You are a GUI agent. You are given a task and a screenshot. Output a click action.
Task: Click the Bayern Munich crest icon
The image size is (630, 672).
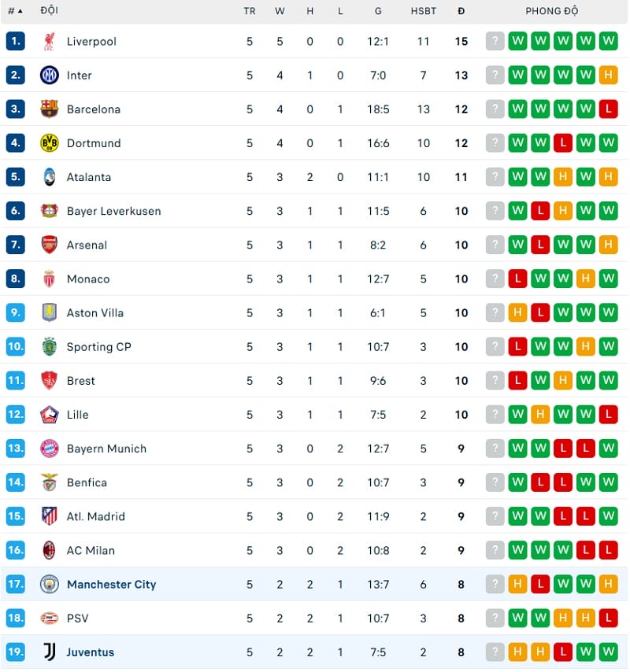[50, 449]
